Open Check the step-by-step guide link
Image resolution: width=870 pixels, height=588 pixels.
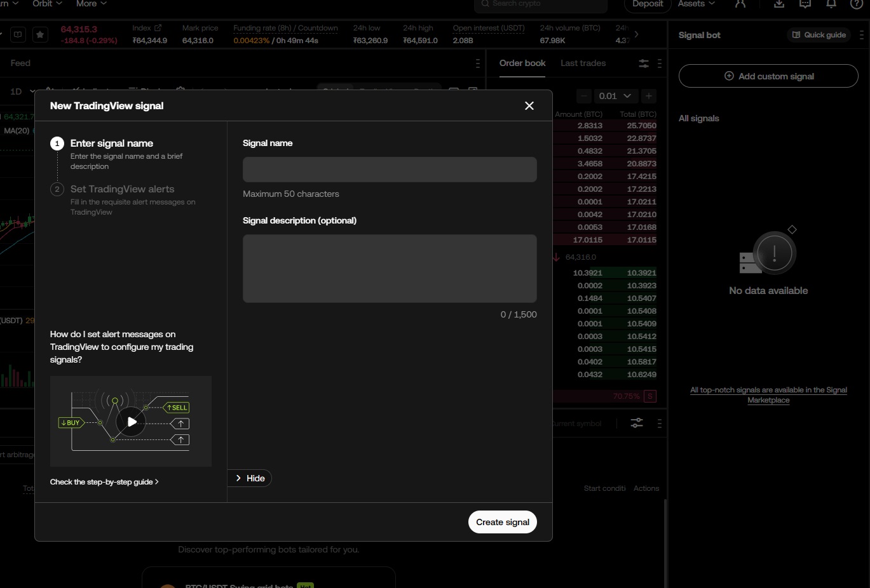pyautogui.click(x=104, y=482)
